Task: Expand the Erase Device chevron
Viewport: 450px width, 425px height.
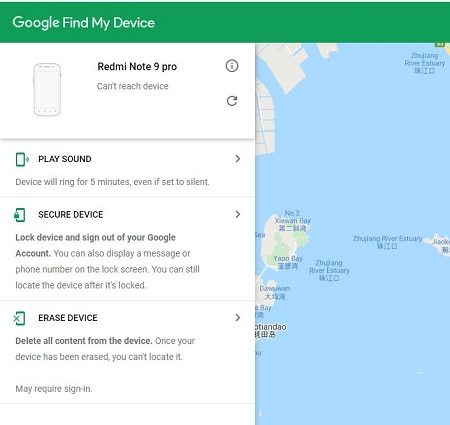Action: [238, 318]
